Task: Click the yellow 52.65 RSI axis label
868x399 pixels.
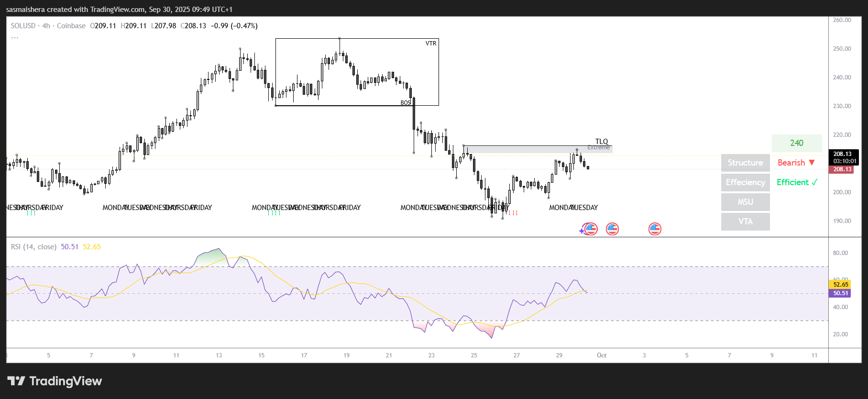Action: (840, 285)
